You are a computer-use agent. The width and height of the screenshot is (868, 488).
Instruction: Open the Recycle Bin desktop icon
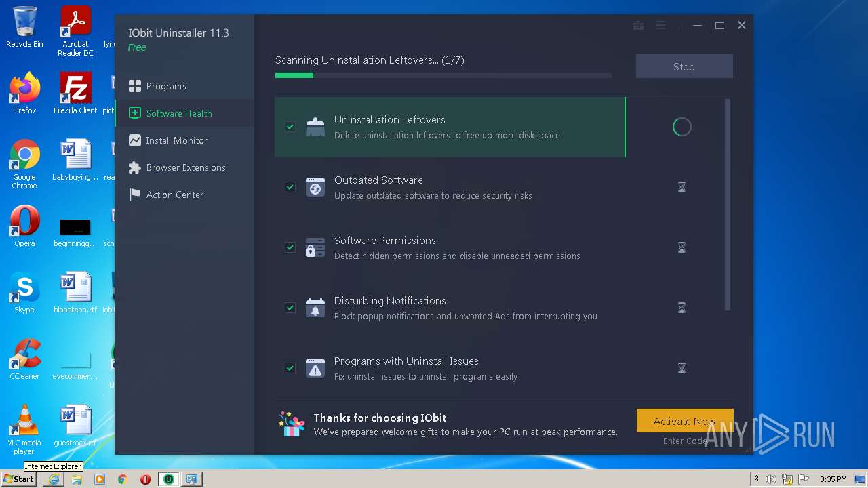pyautogui.click(x=24, y=27)
